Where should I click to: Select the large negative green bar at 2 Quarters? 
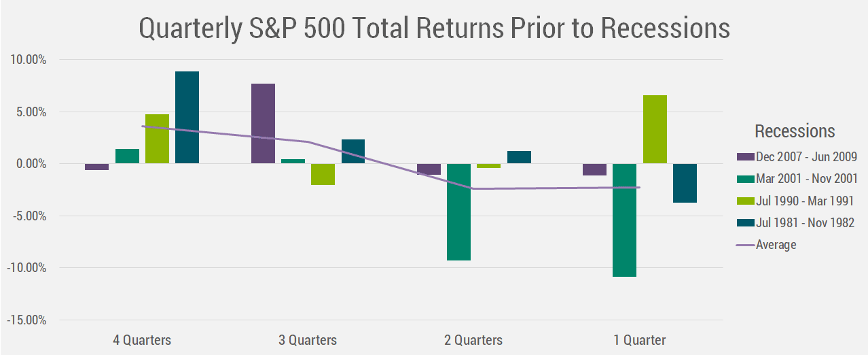[458, 212]
